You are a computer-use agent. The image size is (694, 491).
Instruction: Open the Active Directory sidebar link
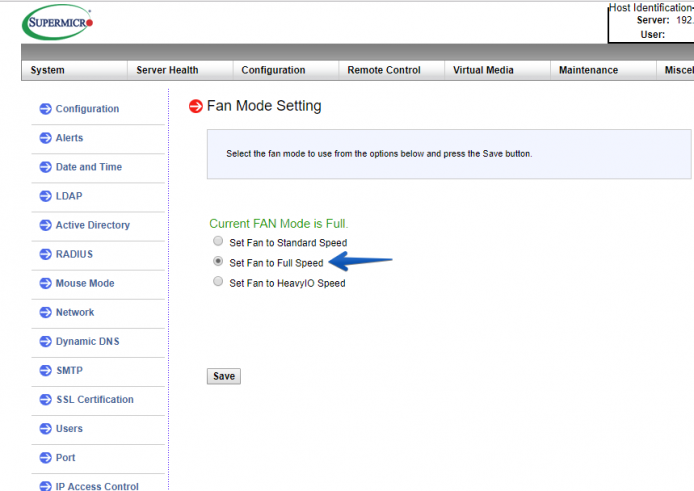pyautogui.click(x=93, y=225)
